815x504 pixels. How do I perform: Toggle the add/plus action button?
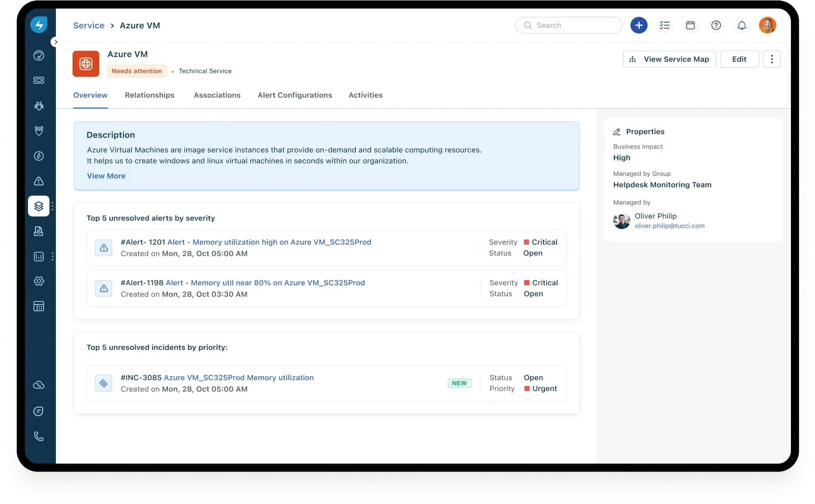[x=639, y=25]
